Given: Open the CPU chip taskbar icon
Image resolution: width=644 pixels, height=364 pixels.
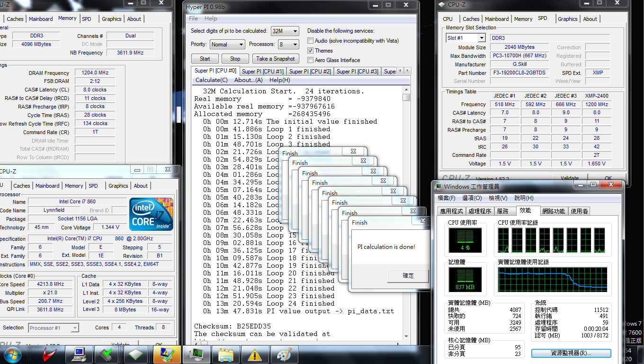Looking at the screenshot, I should click(x=135, y=355).
